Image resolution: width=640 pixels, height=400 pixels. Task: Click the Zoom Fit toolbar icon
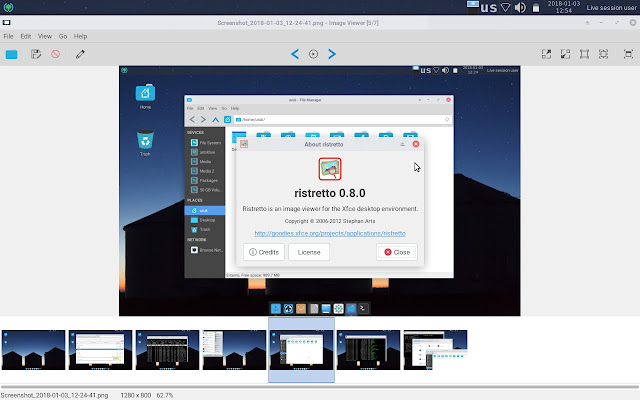[584, 54]
